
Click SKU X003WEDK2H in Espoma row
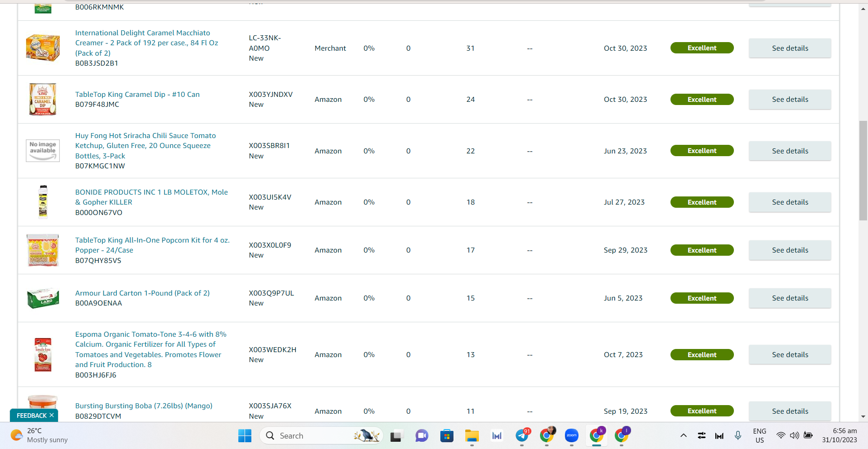point(272,349)
